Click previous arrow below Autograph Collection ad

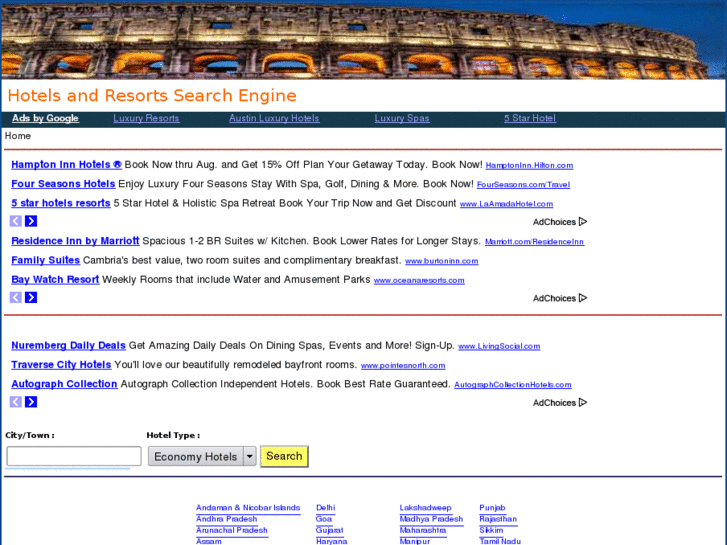16,402
